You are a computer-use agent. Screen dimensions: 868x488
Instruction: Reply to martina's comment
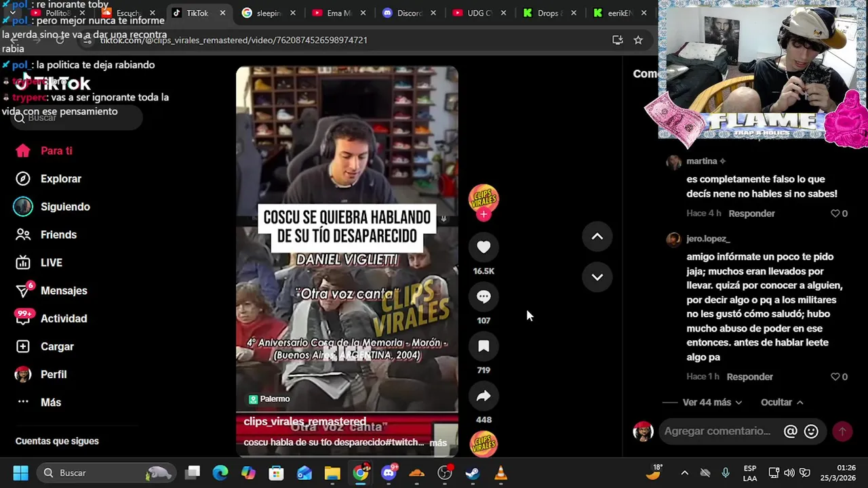pos(751,213)
